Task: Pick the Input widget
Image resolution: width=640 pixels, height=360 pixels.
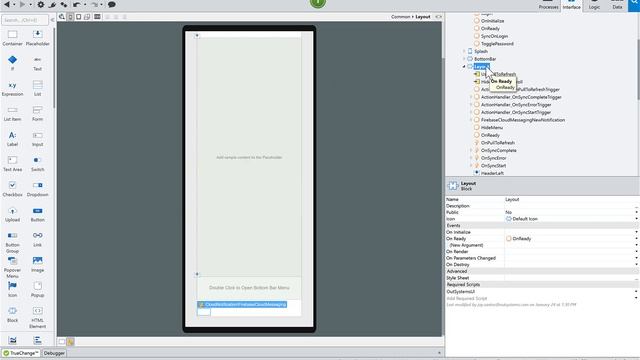Action: [x=38, y=139]
